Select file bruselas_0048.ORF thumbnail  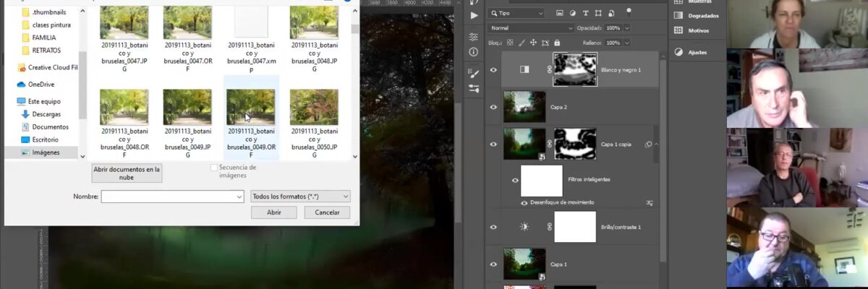click(x=124, y=107)
